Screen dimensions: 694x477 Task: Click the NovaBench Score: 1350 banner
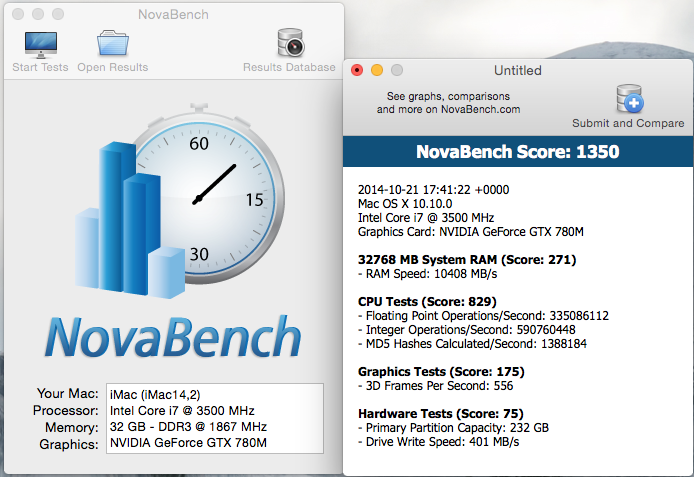click(518, 152)
